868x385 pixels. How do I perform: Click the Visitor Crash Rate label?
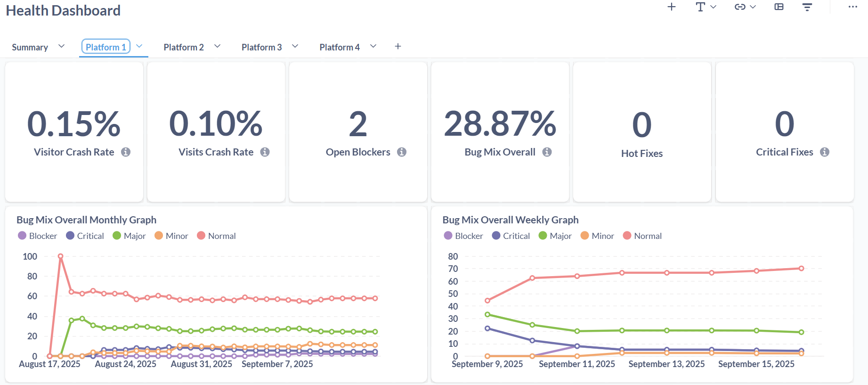click(x=74, y=152)
